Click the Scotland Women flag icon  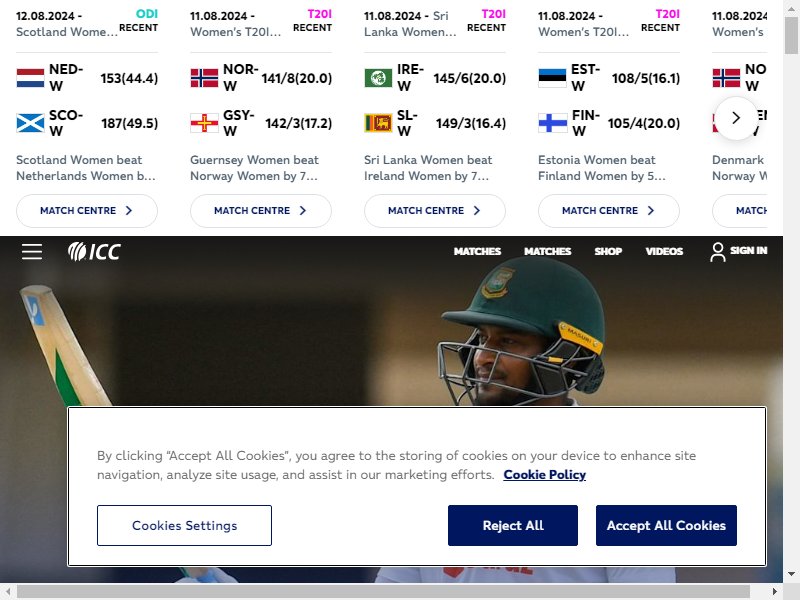[30, 123]
